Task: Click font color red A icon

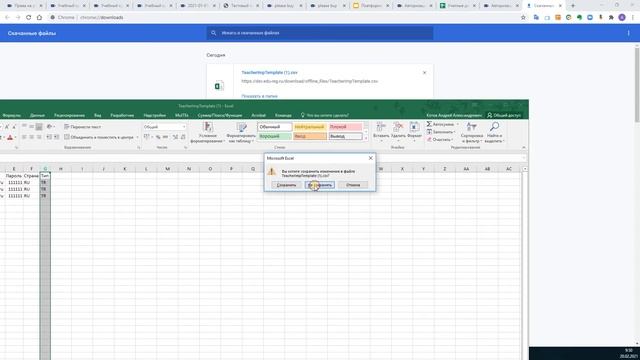Action: point(10,138)
